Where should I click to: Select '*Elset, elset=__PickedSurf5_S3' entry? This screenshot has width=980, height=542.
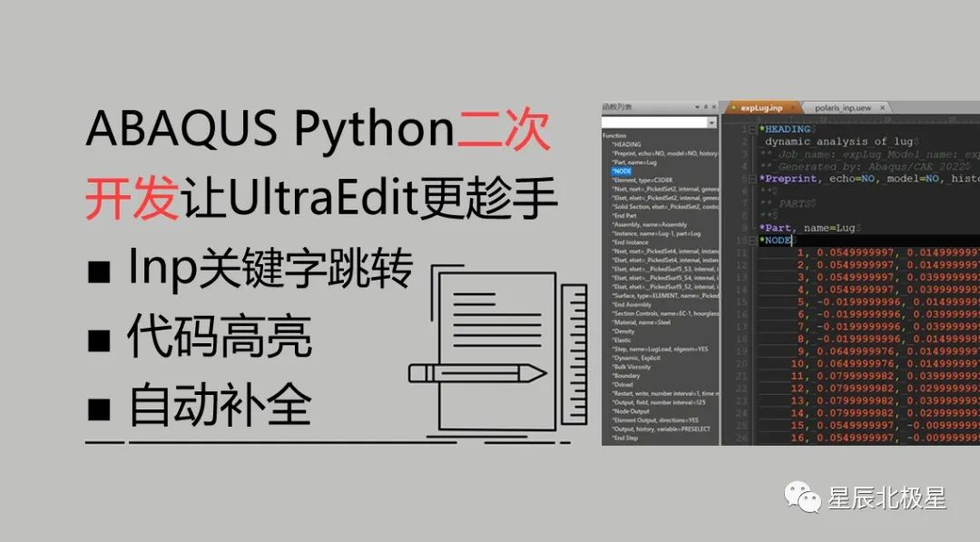coord(664,269)
